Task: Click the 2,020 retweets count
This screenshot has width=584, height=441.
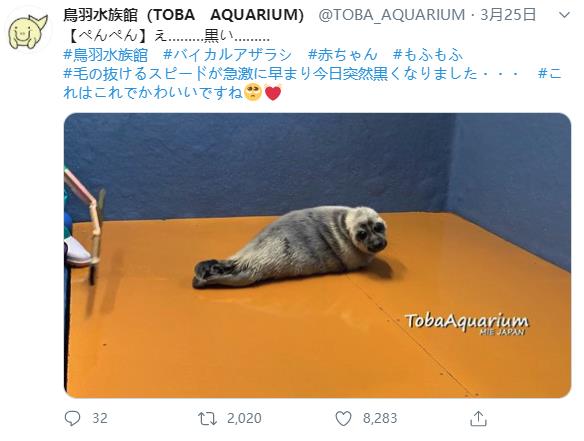Action: (244, 418)
